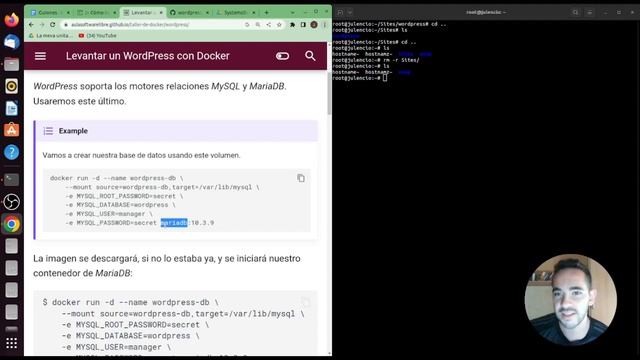Open a new Chrome tab

tap(267, 13)
